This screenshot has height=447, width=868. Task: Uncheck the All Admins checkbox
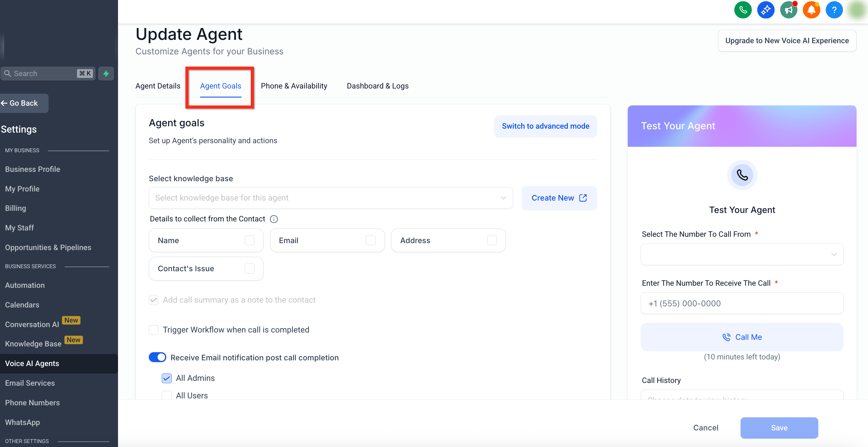coord(167,378)
